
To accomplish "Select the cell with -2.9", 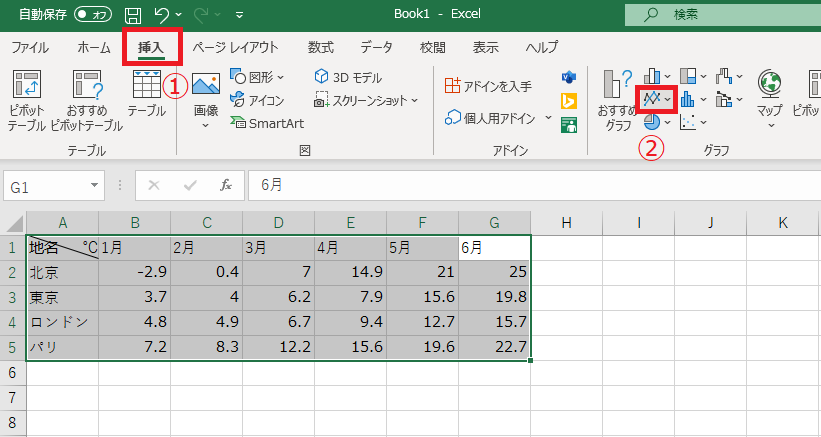I will point(135,273).
